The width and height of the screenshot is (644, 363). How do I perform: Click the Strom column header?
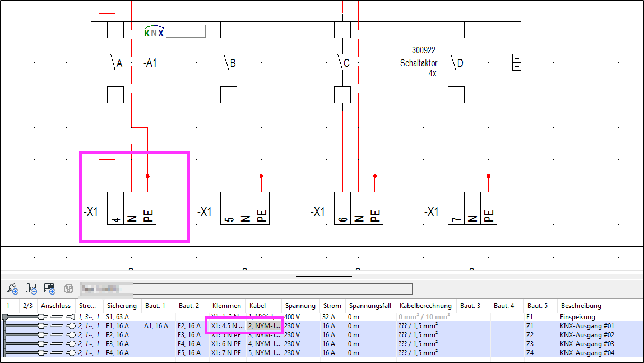click(x=332, y=305)
